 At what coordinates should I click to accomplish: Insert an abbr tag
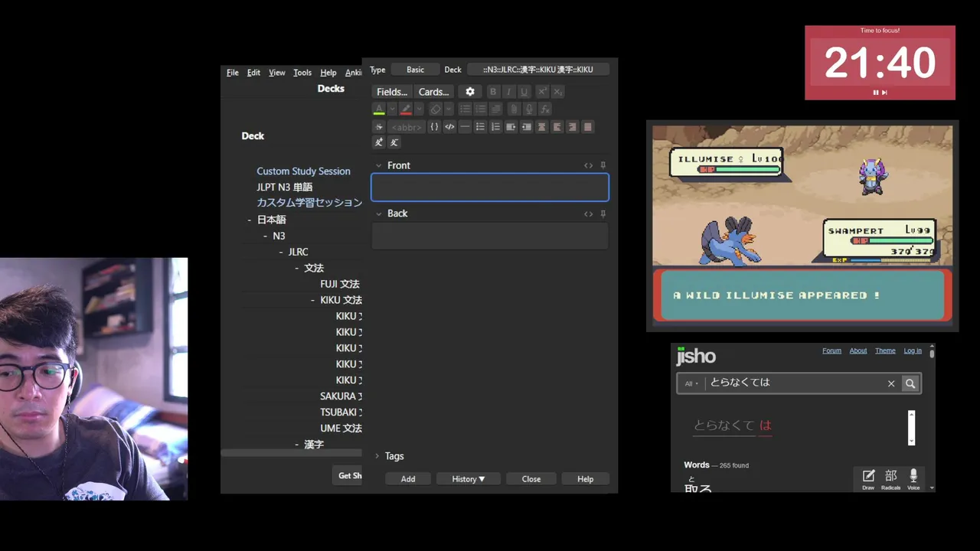[407, 127]
